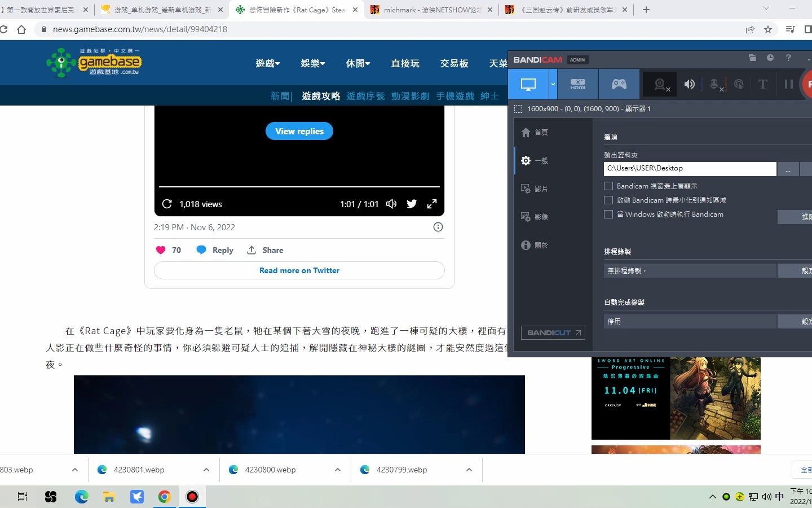Open Bandicam scheduled recording clock icon
Viewport: 812px width, 508px height.
(x=770, y=58)
